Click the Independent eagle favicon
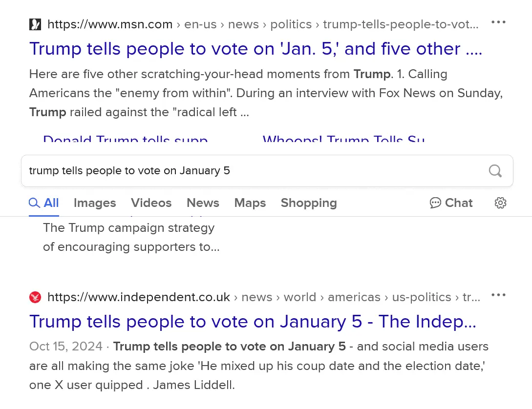The width and height of the screenshot is (532, 409). pyautogui.click(x=35, y=297)
